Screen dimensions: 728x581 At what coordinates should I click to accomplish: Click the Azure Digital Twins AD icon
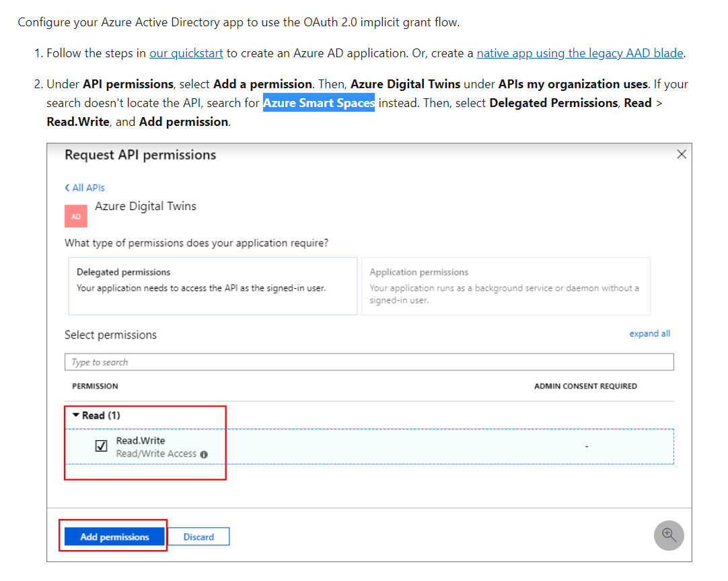(75, 216)
